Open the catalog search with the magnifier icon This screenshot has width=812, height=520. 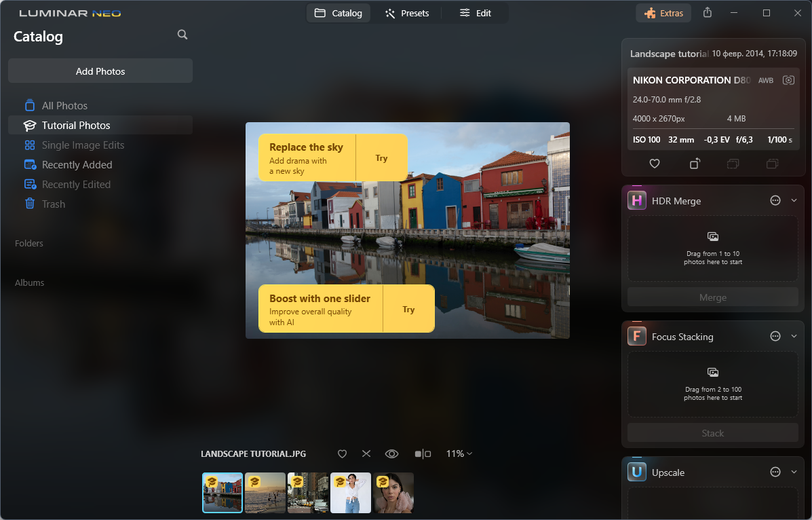pyautogui.click(x=182, y=34)
